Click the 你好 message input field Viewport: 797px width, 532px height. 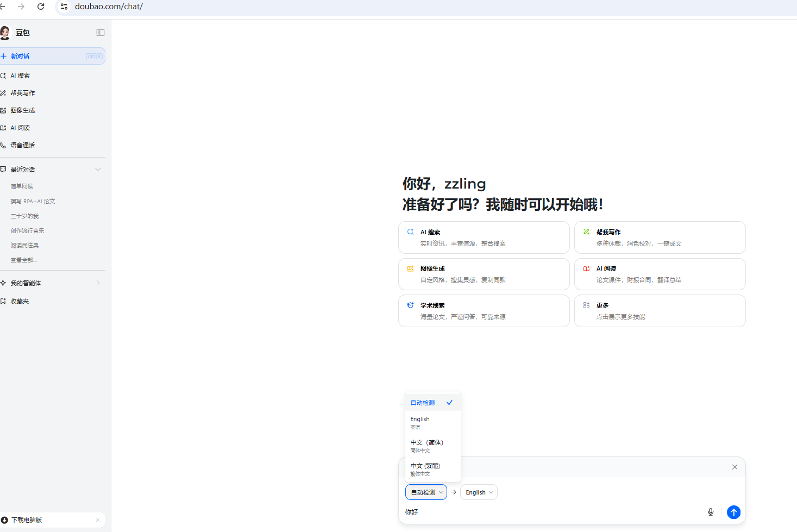pos(551,512)
